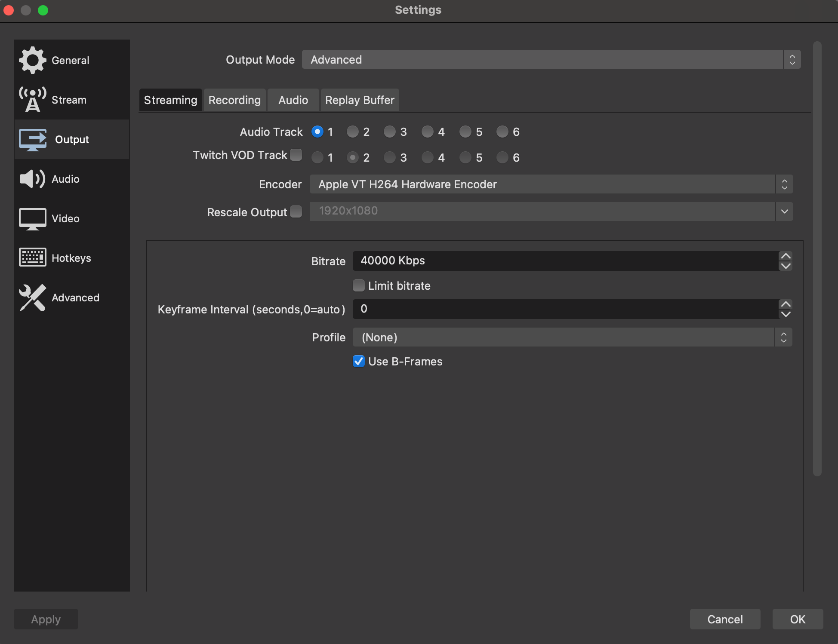
Task: Click the Keyframe Interval value field
Action: pos(565,309)
